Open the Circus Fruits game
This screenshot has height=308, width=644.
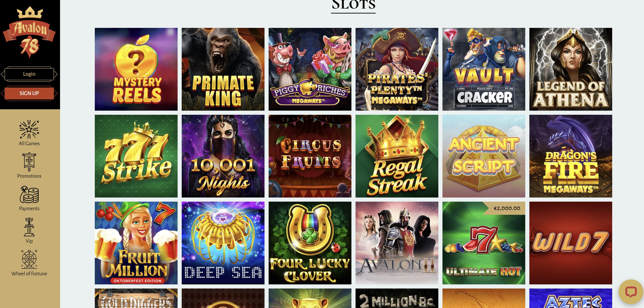[310, 156]
